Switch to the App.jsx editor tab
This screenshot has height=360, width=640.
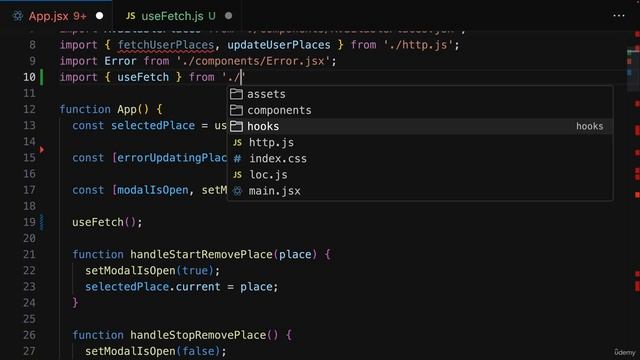click(x=57, y=16)
